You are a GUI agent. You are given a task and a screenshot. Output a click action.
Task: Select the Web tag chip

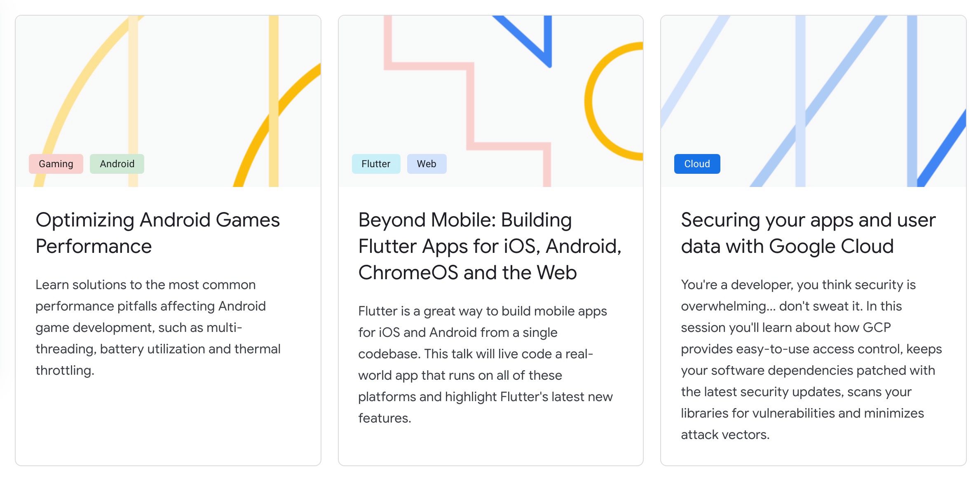pyautogui.click(x=427, y=164)
